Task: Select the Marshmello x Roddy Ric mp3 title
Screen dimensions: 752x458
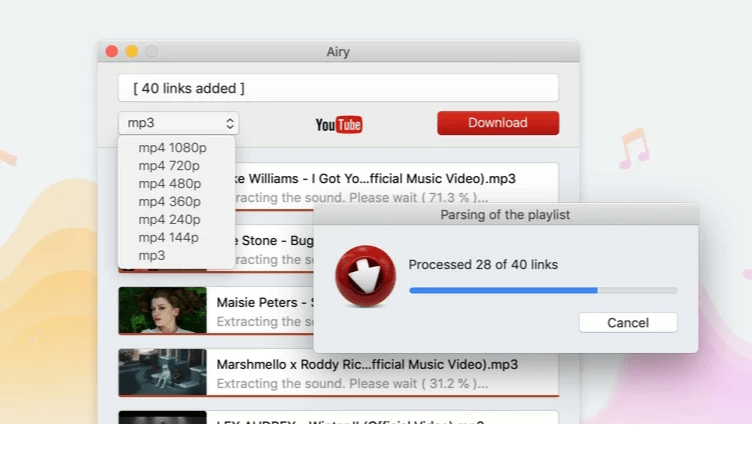Action: point(367,364)
